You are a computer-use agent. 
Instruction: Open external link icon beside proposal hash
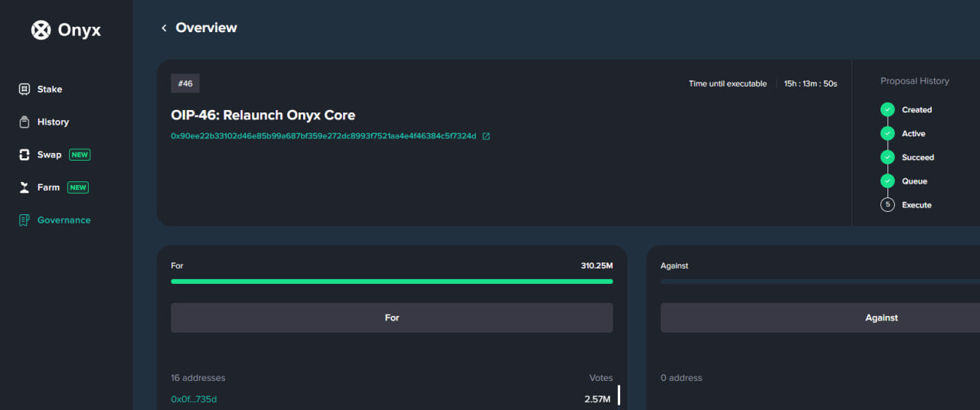tap(486, 136)
